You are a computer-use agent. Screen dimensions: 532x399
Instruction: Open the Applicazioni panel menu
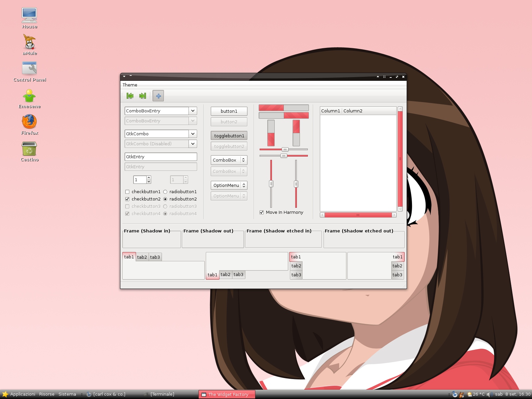point(23,394)
